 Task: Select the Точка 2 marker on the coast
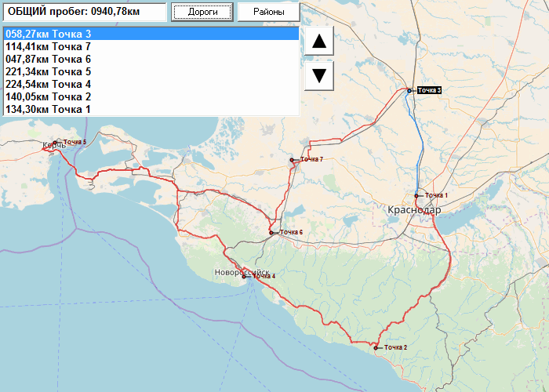pos(376,348)
